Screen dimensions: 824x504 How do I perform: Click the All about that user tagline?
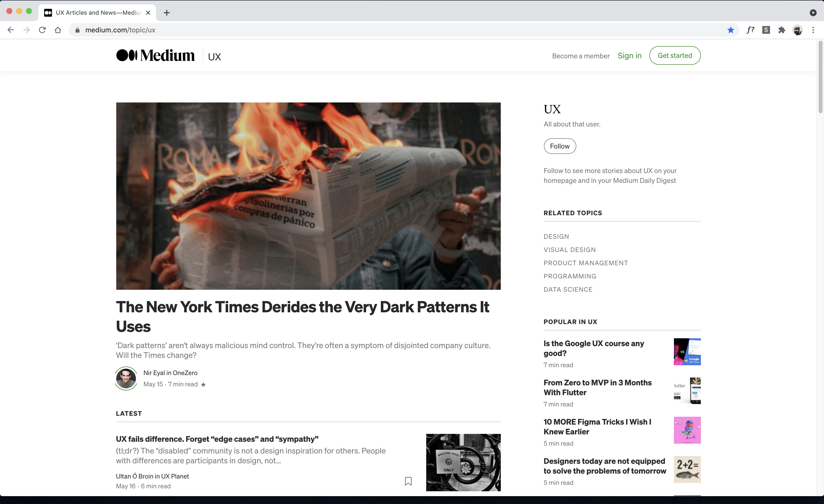coord(572,124)
